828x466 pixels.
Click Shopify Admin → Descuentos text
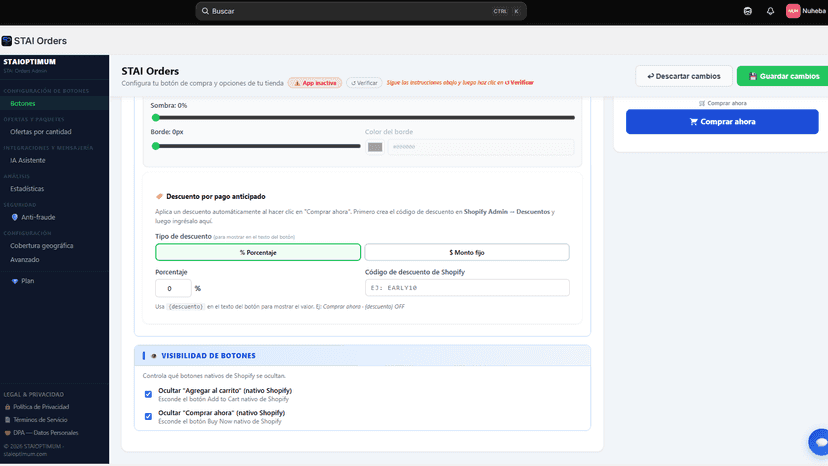[x=506, y=212]
